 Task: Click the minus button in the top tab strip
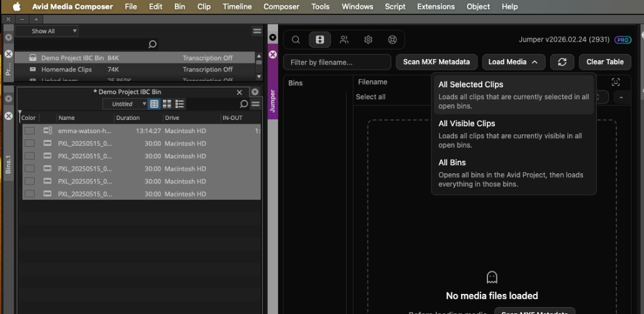pyautogui.click(x=22, y=19)
